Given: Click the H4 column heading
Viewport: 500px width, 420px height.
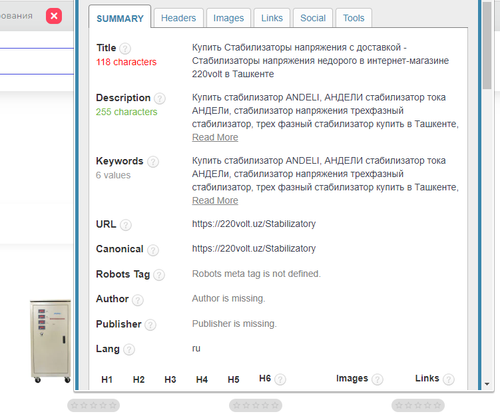Looking at the screenshot, I should 202,379.
